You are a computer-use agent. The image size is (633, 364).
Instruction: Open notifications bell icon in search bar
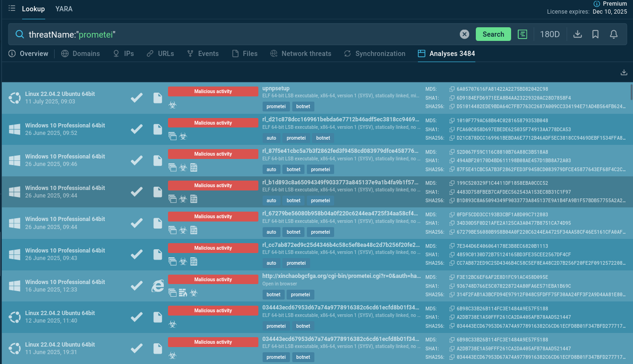click(x=614, y=34)
